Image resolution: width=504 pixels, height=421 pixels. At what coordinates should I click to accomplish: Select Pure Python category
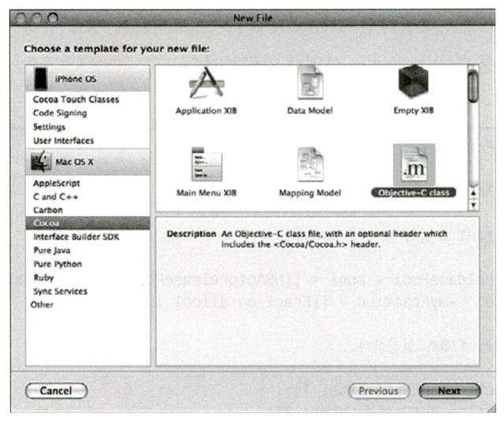[x=57, y=264]
